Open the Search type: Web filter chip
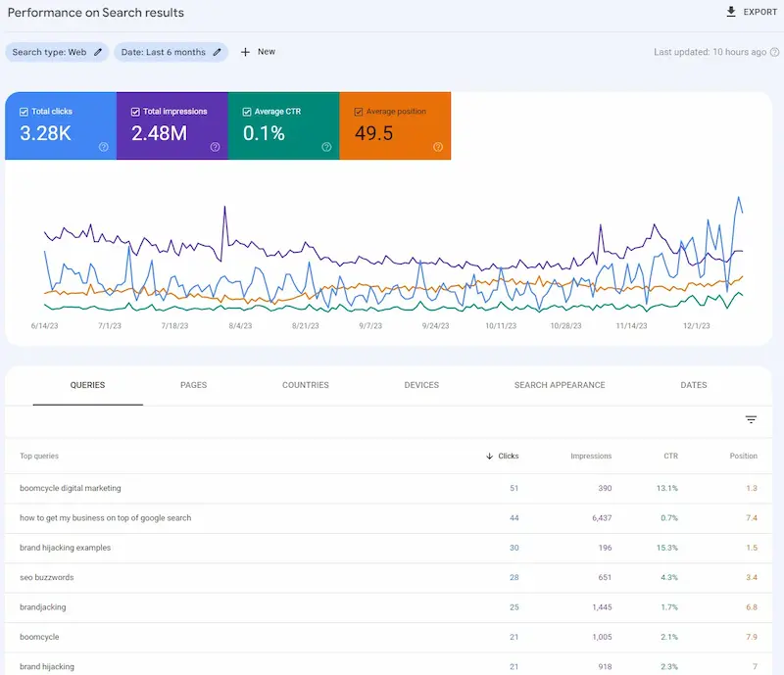784x675 pixels. (49, 52)
